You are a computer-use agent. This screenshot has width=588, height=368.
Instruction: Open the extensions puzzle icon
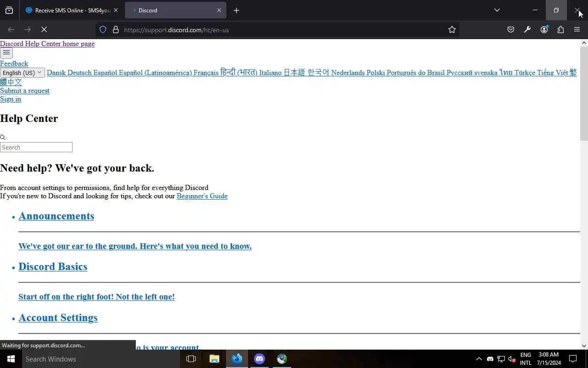pos(560,29)
